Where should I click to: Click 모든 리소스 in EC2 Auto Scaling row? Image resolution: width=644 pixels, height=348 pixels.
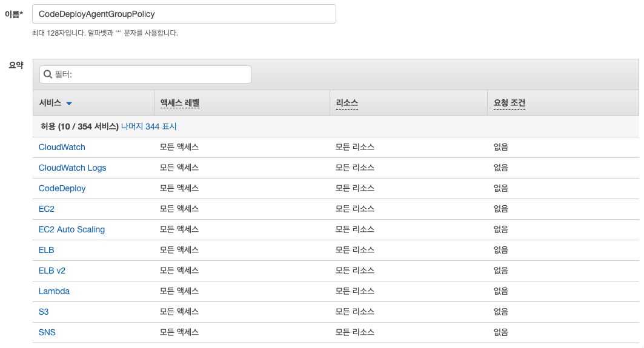[x=355, y=229]
